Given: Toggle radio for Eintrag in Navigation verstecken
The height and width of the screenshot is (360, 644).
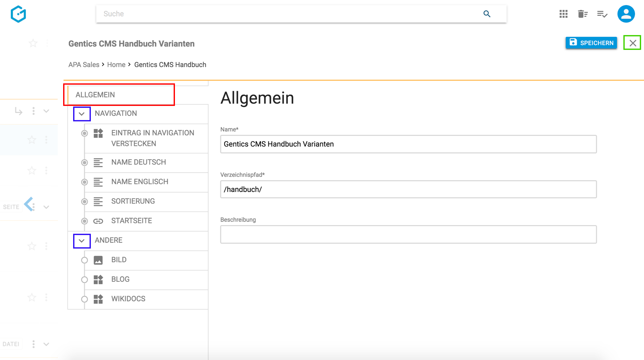Looking at the screenshot, I should click(84, 133).
